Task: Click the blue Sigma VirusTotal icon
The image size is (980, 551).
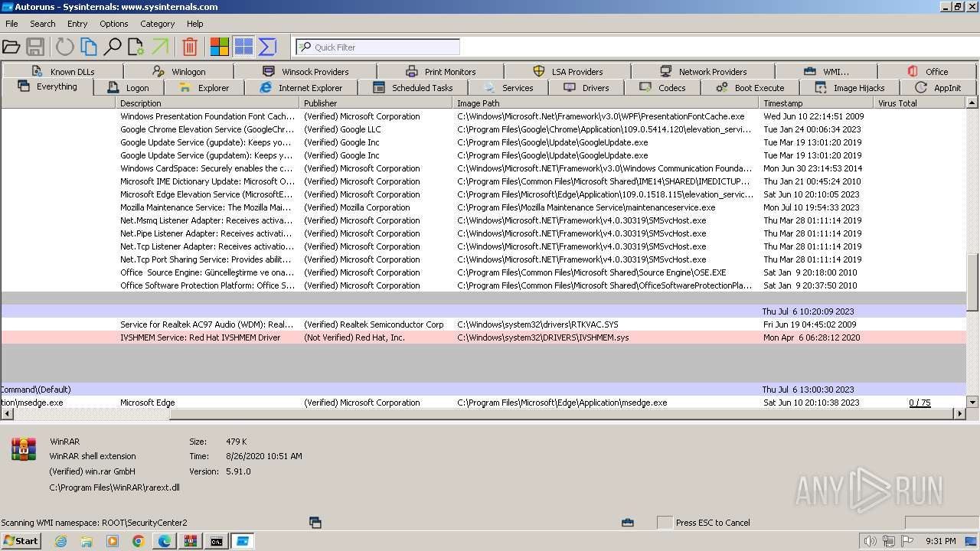Action: click(267, 47)
